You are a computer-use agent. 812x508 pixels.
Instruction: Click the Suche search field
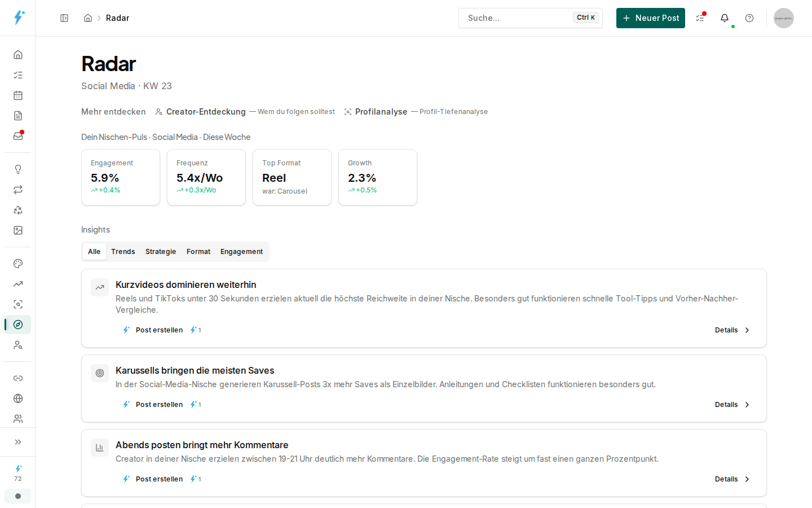point(531,18)
